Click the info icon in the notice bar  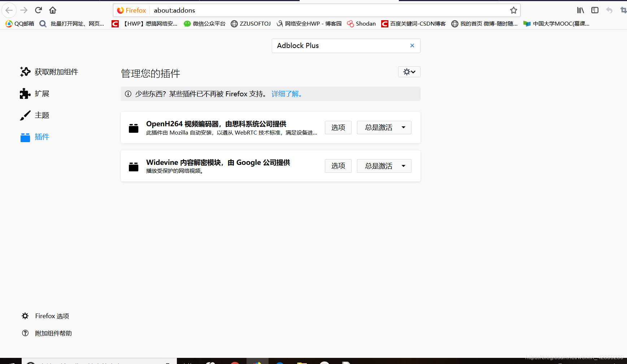pyautogui.click(x=128, y=94)
